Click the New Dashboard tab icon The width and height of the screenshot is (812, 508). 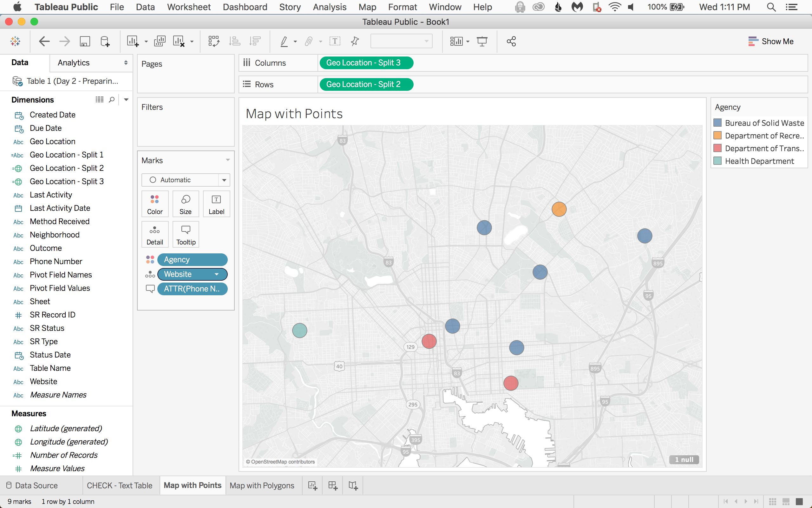coord(332,485)
